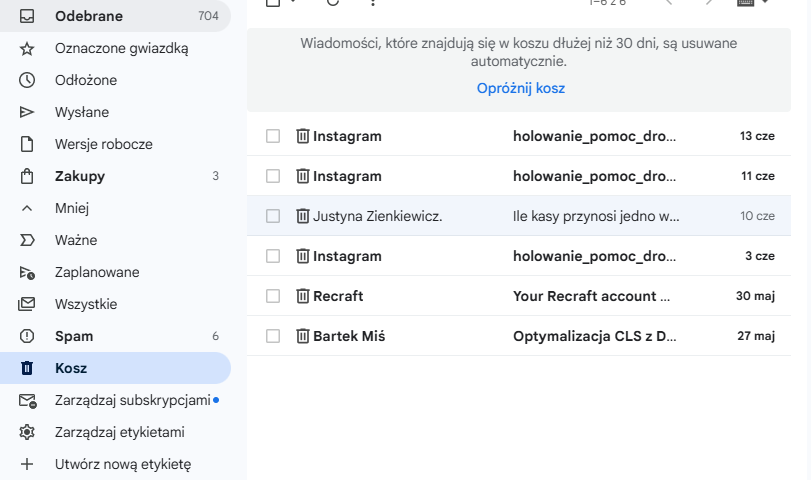This screenshot has height=480, width=811.
Task: Select the Recraft email checkbox
Action: tap(273, 296)
